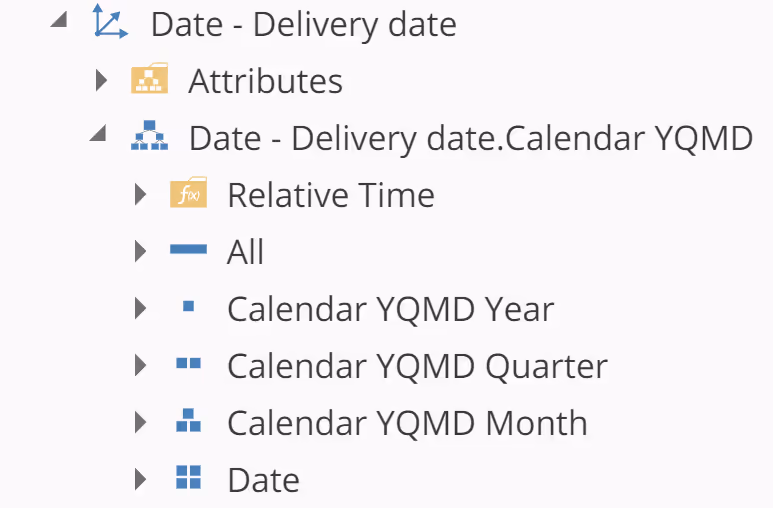Screen dimensions: 773x508
Task: Click the Attributes folder icon
Action: [x=149, y=80]
